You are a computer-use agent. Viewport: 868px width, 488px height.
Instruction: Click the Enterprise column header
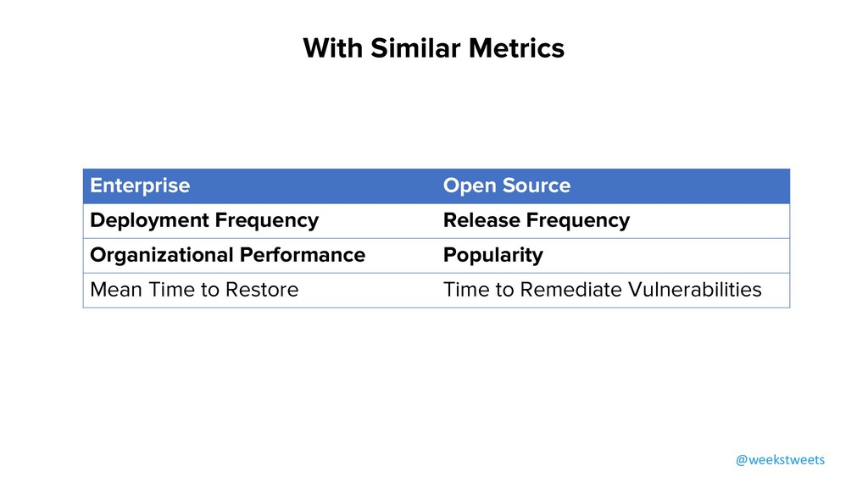point(140,186)
